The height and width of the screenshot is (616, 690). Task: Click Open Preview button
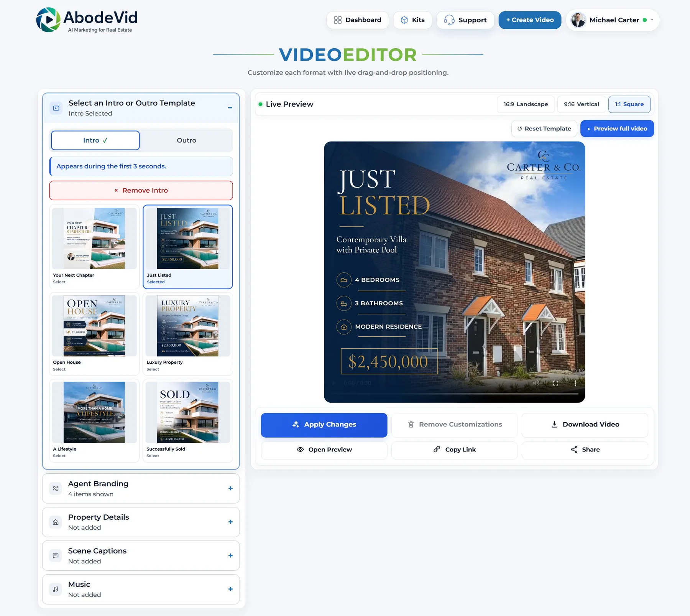pos(324,450)
